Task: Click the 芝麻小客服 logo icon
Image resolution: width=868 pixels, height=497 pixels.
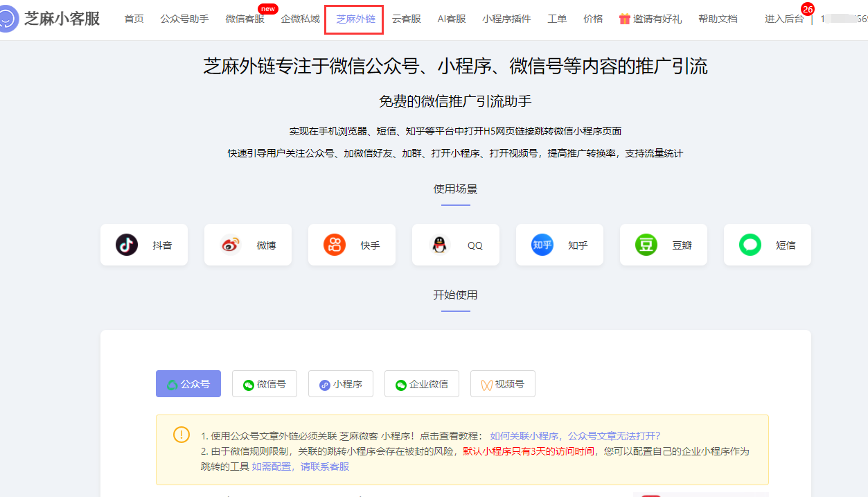Action: [8, 19]
